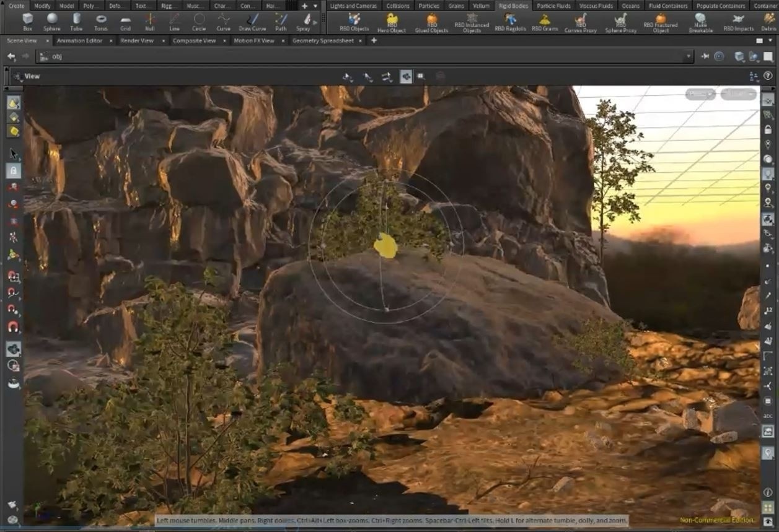Select the Box shelf tool

(27, 22)
